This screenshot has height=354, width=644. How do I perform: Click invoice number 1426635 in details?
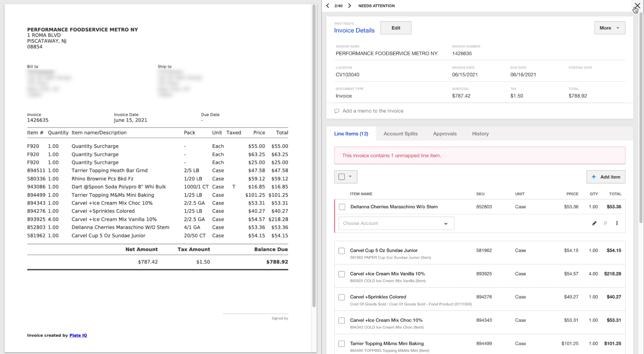(462, 53)
